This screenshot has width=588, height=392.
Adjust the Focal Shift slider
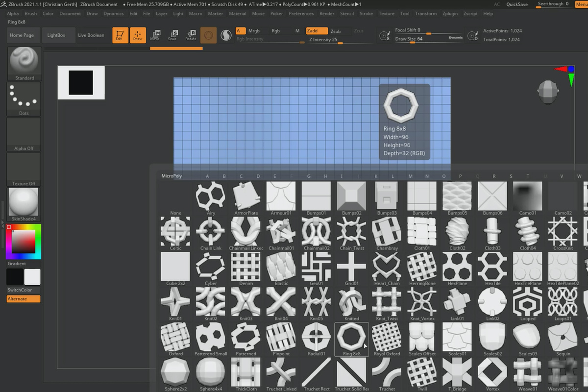click(429, 30)
